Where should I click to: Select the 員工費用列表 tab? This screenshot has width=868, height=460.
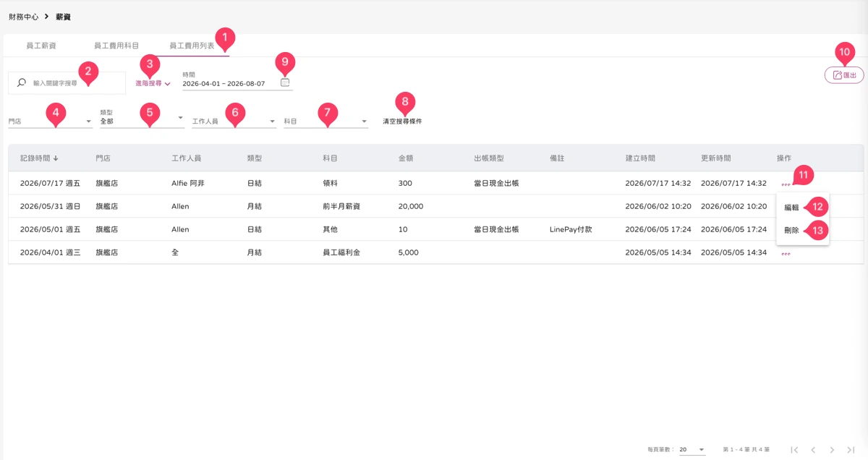(x=192, y=46)
